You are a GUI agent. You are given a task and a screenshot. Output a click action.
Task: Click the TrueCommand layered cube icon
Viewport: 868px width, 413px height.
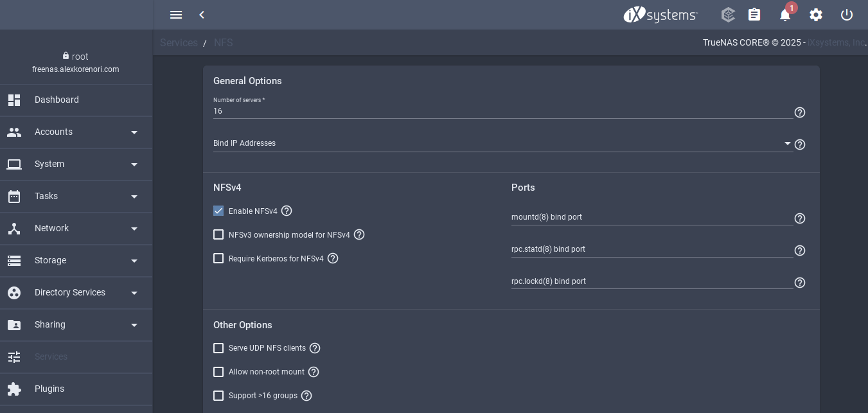tap(728, 15)
